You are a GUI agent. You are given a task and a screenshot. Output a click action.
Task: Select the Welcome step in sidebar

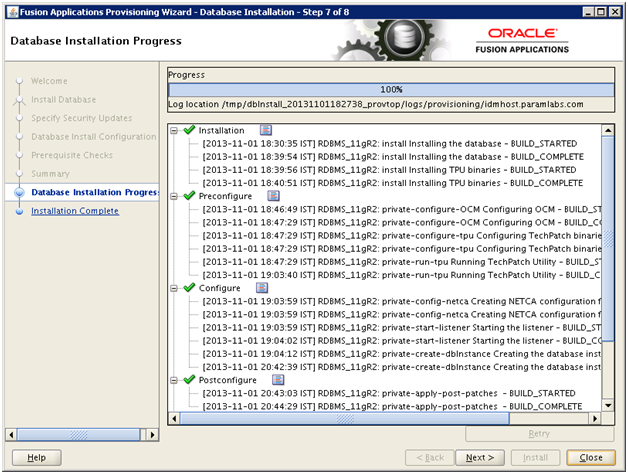[x=49, y=81]
